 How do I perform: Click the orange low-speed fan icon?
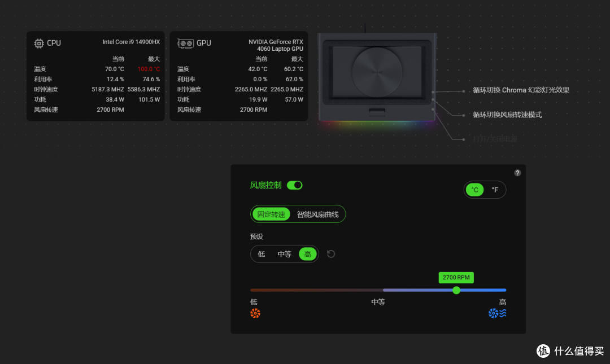point(255,313)
